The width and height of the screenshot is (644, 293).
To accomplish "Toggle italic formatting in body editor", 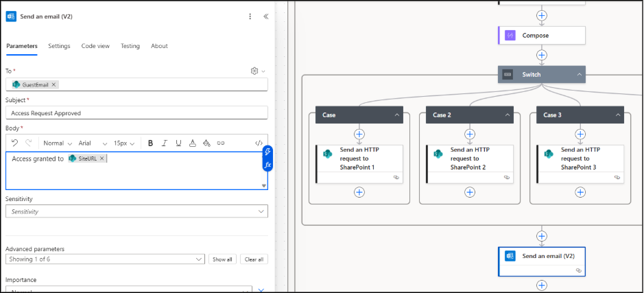I will [164, 143].
